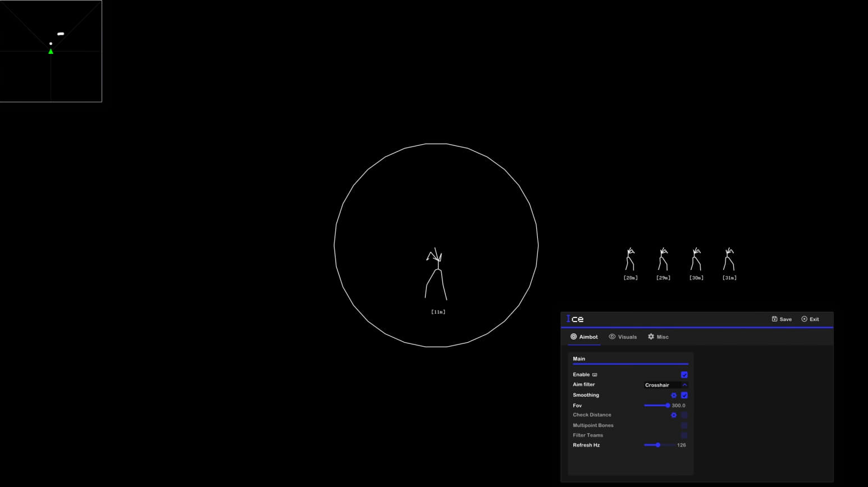Click the Ice logo in the panel header
Screen dimensions: 868x487
pos(575,319)
